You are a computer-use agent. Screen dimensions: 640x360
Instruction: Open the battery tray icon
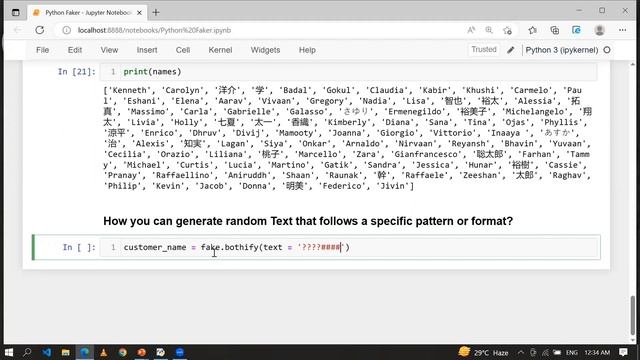[x=557, y=352]
